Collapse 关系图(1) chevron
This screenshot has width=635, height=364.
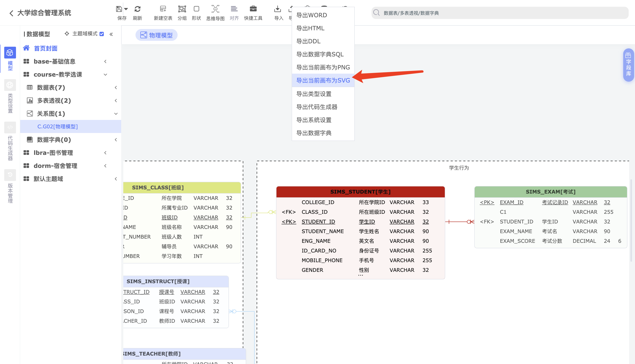[116, 113]
